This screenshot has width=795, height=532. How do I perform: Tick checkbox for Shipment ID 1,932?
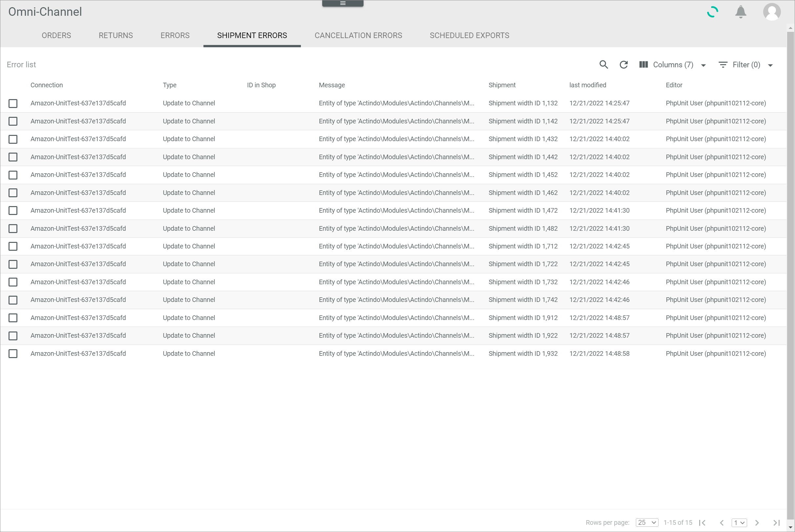[13, 353]
